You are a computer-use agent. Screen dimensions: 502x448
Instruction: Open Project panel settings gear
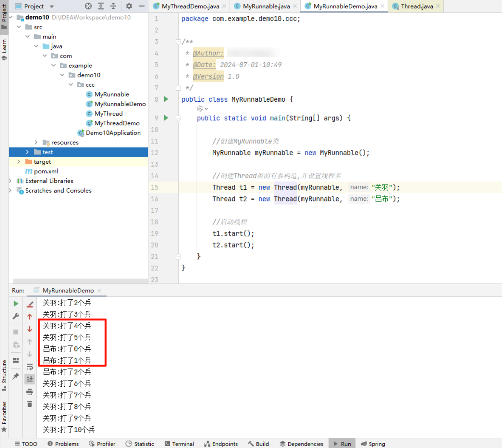[129, 6]
